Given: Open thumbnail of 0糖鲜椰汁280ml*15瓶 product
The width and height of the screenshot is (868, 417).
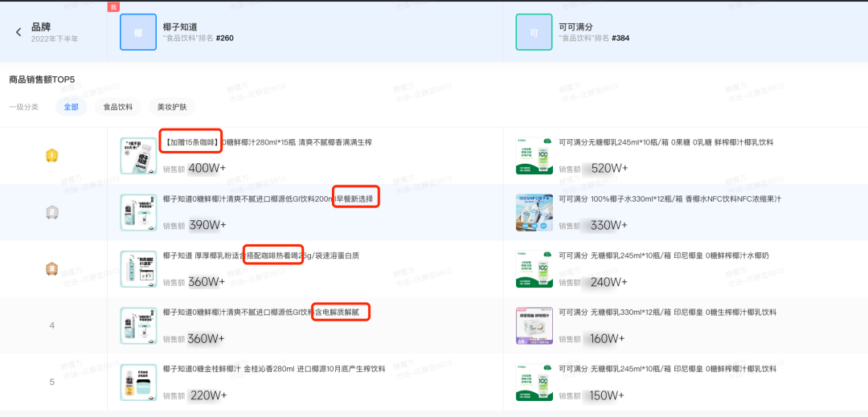Looking at the screenshot, I should [x=138, y=156].
